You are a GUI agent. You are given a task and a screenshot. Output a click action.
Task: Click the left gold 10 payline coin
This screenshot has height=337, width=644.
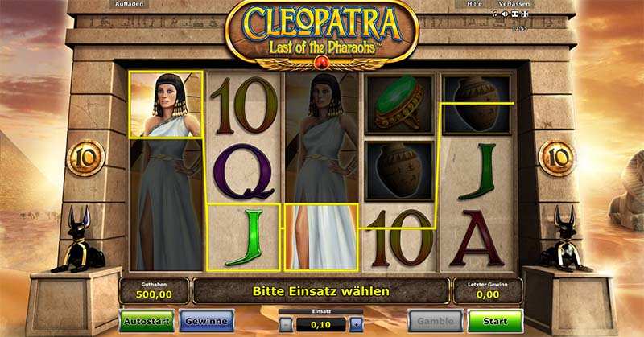(x=86, y=158)
